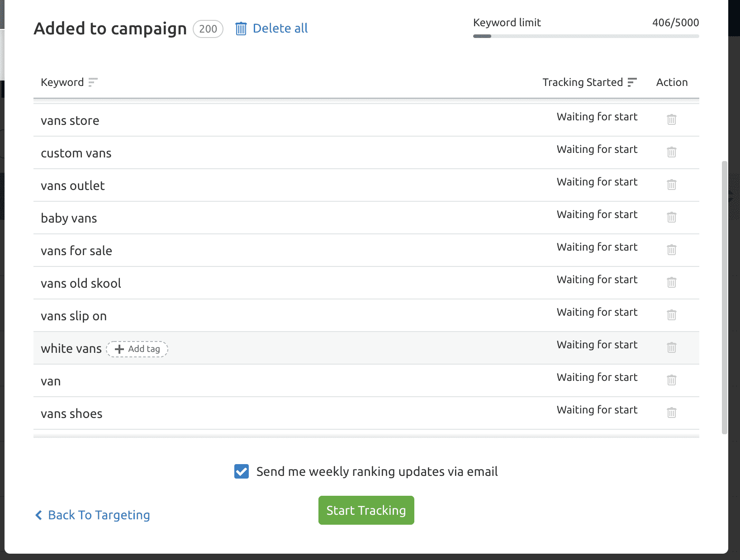The height and width of the screenshot is (560, 740).
Task: Start tracking the added keywords
Action: pos(366,510)
